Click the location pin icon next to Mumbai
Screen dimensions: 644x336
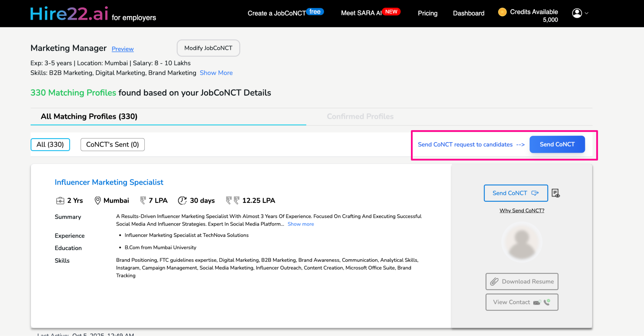97,200
